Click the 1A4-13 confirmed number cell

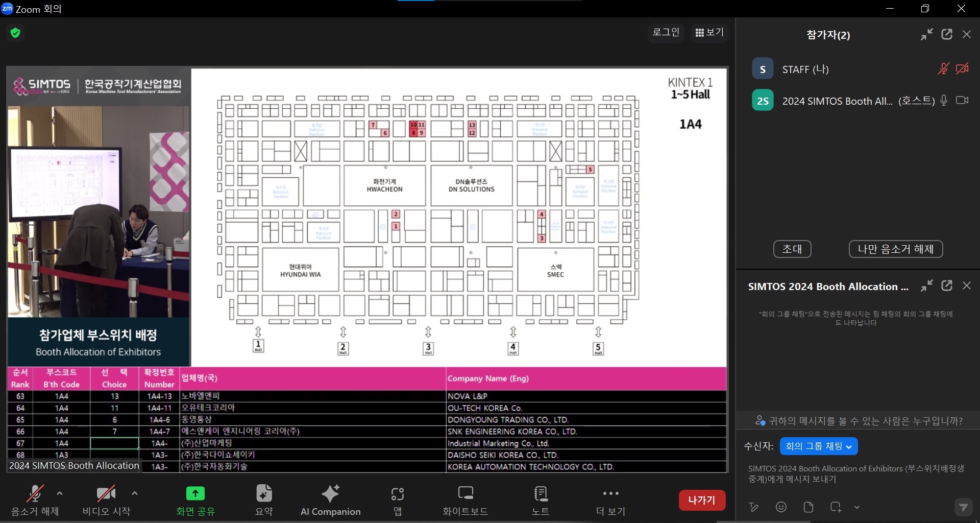[x=159, y=396]
